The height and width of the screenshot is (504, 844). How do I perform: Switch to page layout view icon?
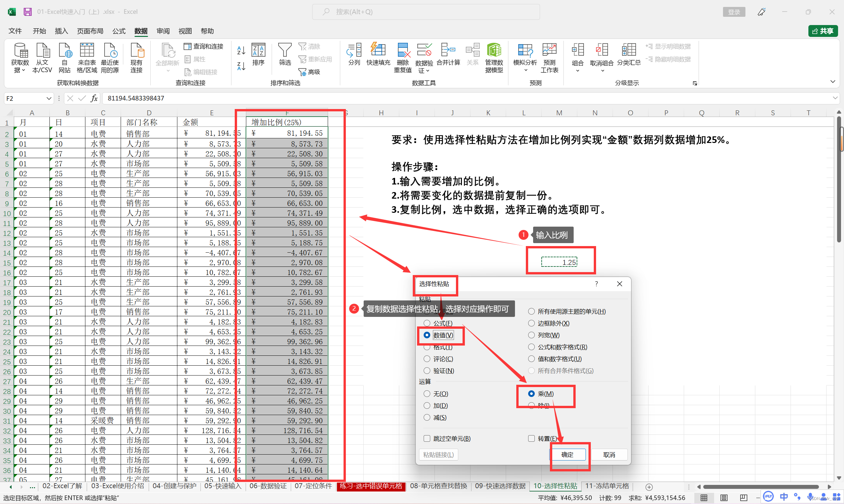(x=724, y=497)
